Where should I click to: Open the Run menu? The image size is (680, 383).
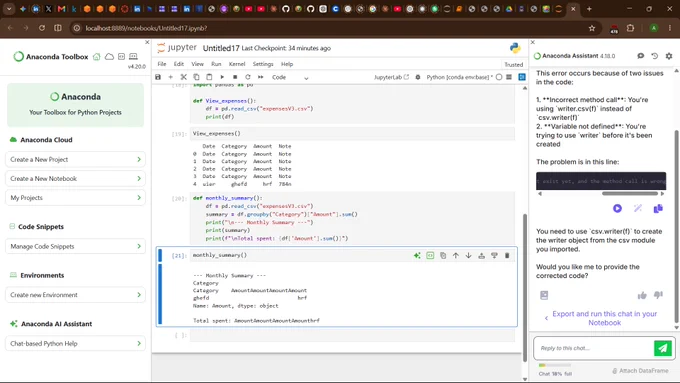click(x=216, y=64)
